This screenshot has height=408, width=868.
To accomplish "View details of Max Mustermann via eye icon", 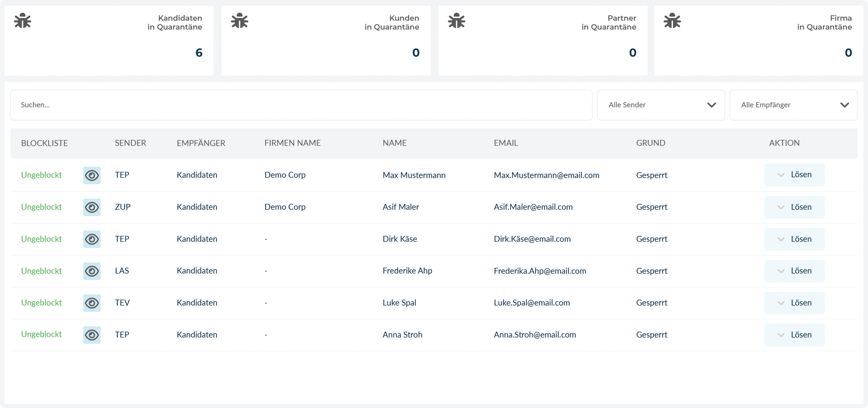I will pyautogui.click(x=92, y=175).
